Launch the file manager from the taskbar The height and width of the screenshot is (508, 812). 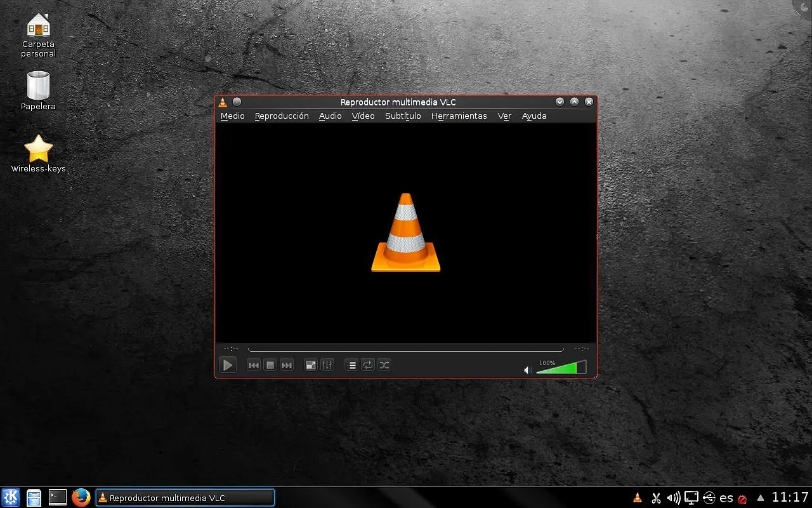34,497
